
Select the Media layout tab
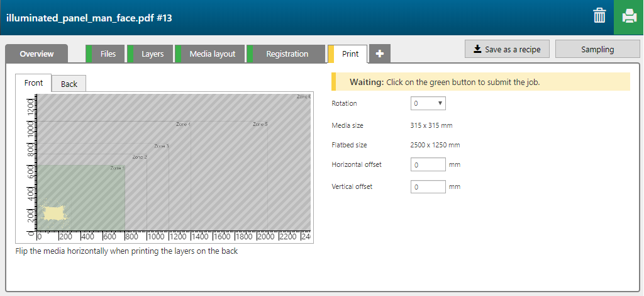coord(212,54)
